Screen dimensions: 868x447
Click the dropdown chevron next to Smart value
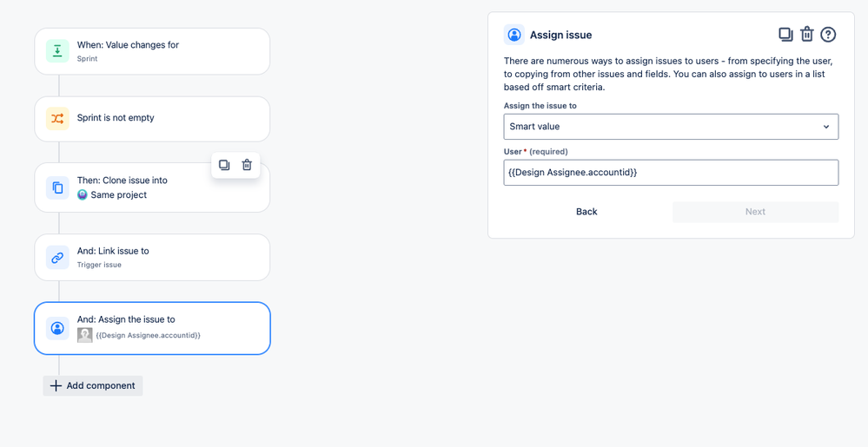click(826, 127)
